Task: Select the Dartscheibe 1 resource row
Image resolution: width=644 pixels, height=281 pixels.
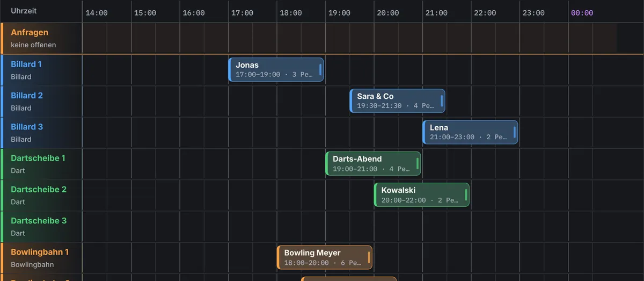Action: pyautogui.click(x=41, y=164)
